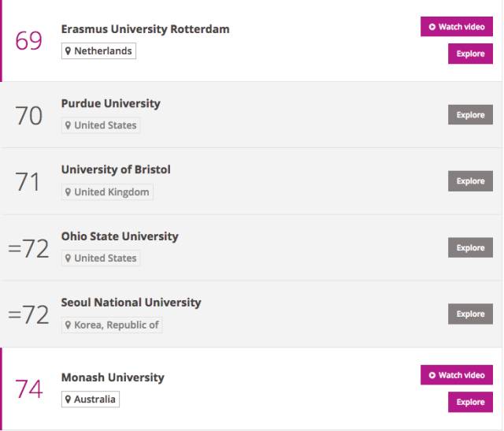Click the play icon in Monash Watch video
The height and width of the screenshot is (431, 504).
(x=432, y=375)
